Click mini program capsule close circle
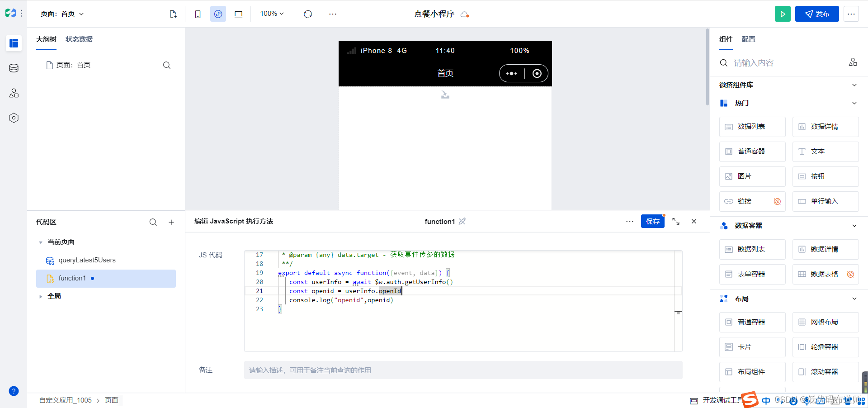 [x=537, y=73]
